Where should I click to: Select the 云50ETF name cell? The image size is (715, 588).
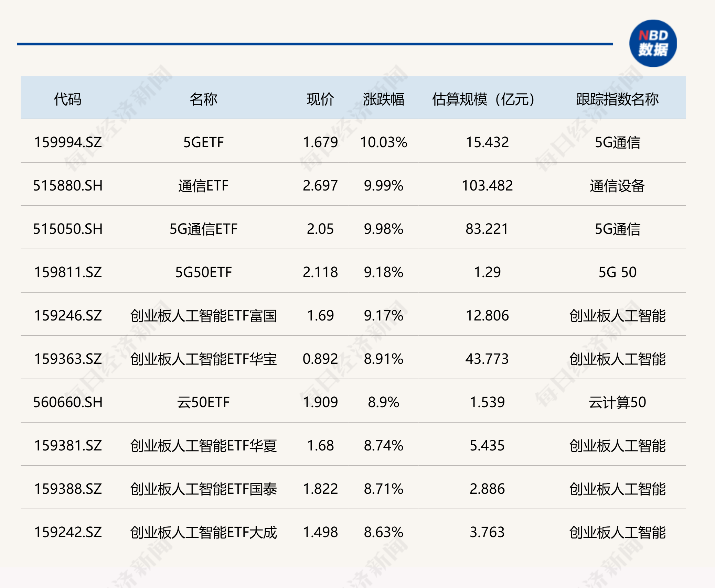coord(203,402)
